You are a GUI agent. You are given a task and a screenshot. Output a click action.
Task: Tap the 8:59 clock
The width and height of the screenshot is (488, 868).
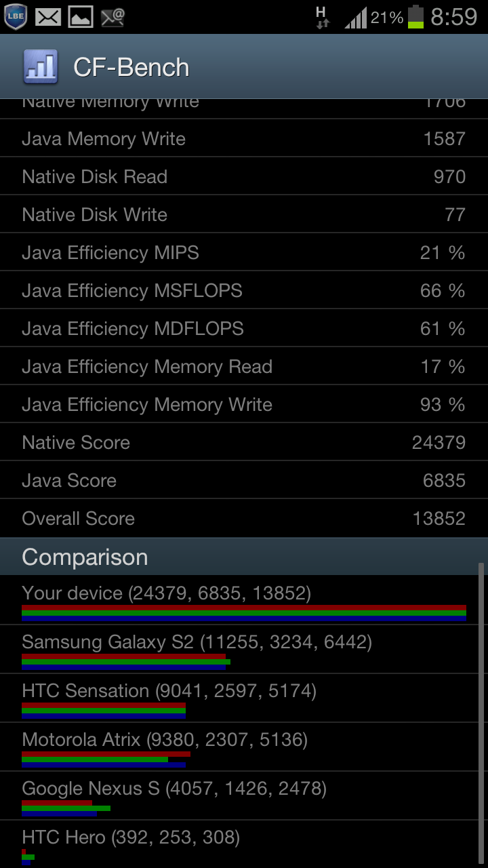click(x=454, y=17)
